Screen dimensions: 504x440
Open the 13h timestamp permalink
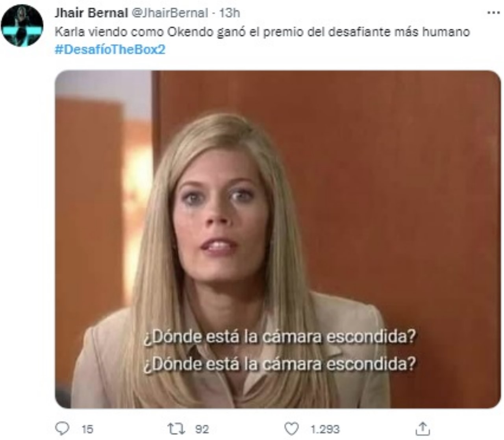tap(230, 13)
